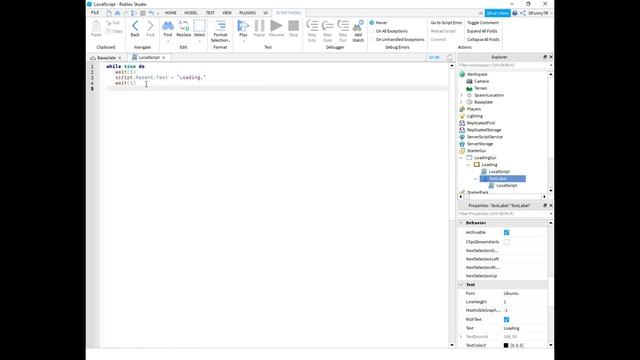Select the Lighting service

coord(474,116)
